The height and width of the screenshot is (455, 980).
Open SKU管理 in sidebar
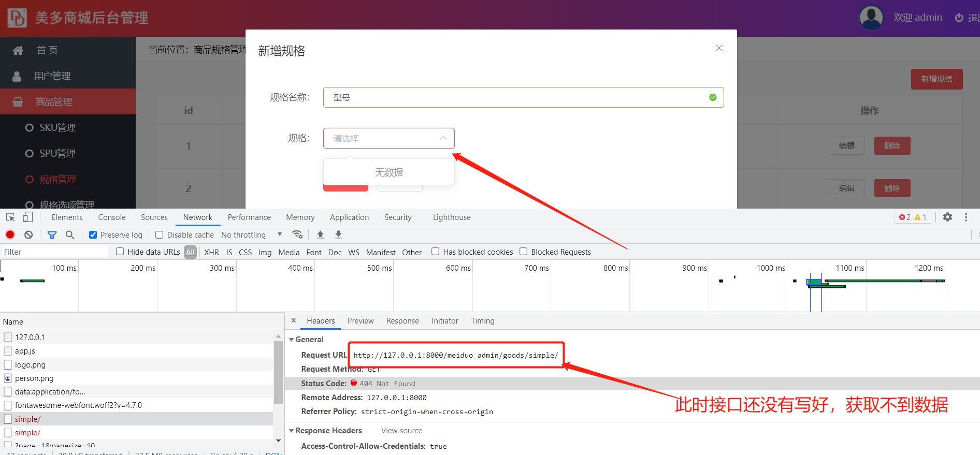[57, 127]
